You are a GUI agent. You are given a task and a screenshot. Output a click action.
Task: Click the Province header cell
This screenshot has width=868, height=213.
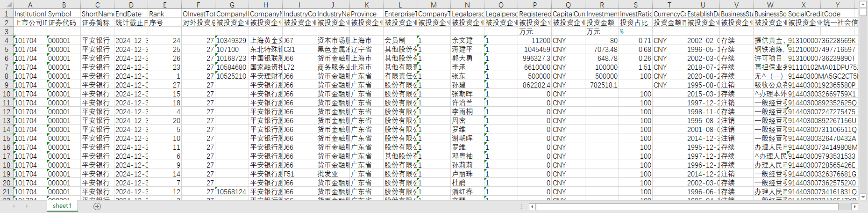click(x=366, y=14)
